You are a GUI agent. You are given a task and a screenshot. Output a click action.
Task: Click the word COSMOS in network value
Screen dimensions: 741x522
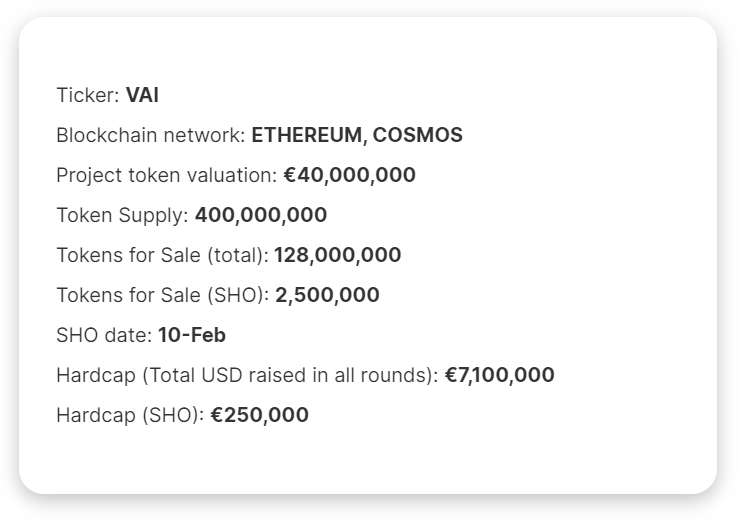click(x=418, y=135)
